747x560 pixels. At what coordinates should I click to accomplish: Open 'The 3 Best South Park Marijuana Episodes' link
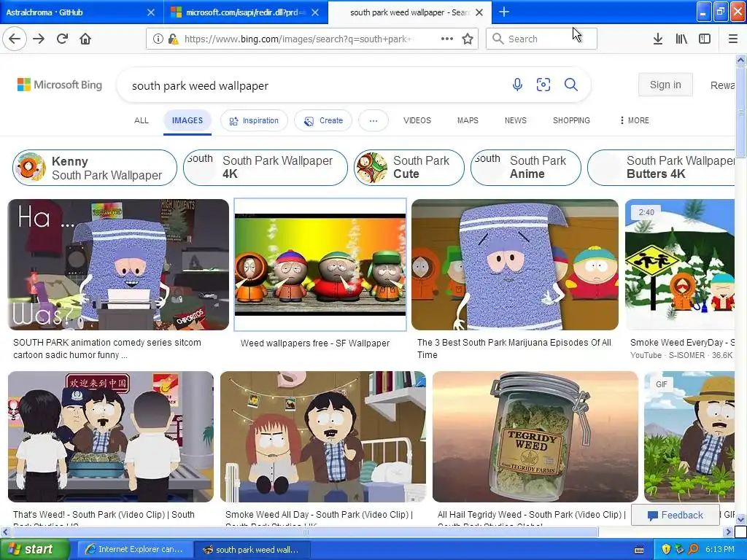(x=514, y=349)
